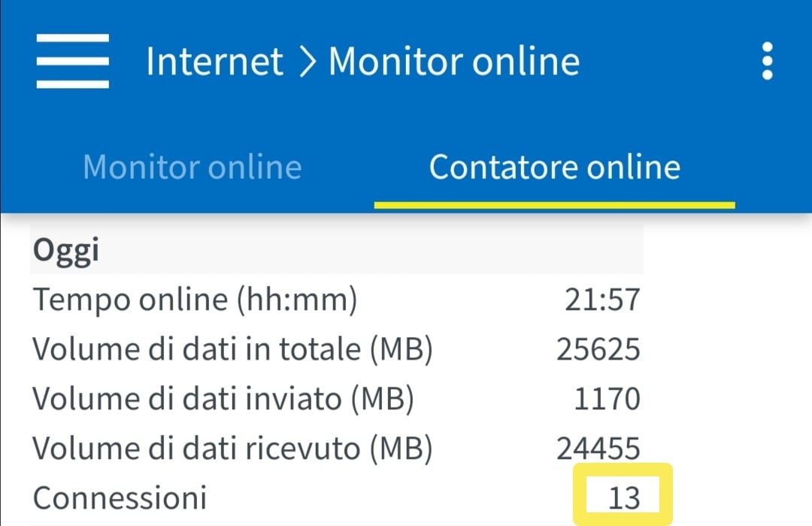This screenshot has height=526, width=812.
Task: Click empty blue header left of overflow menu
Action: (x=669, y=62)
